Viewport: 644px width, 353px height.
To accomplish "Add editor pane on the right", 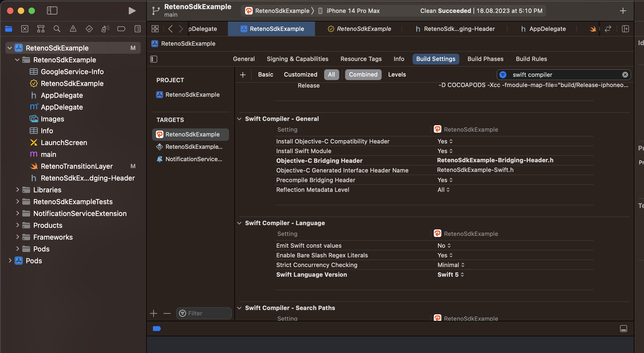I will [625, 29].
